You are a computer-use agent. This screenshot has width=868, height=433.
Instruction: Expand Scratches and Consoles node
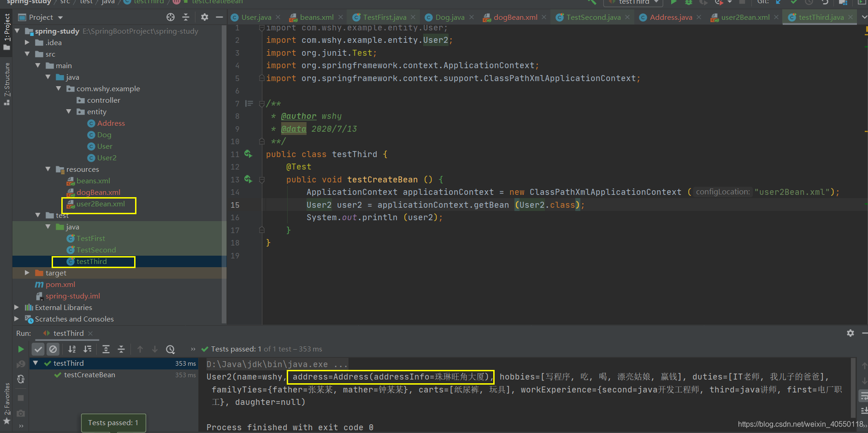pos(17,319)
